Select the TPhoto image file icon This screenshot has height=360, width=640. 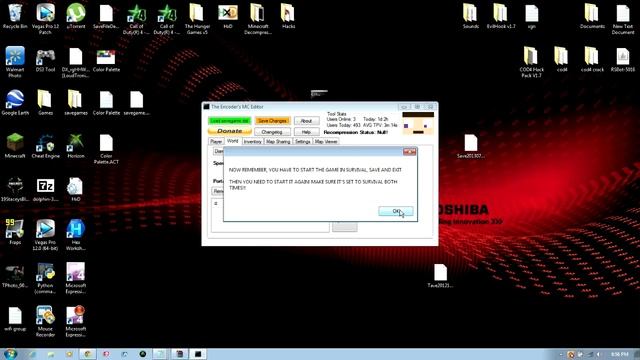[x=15, y=277]
